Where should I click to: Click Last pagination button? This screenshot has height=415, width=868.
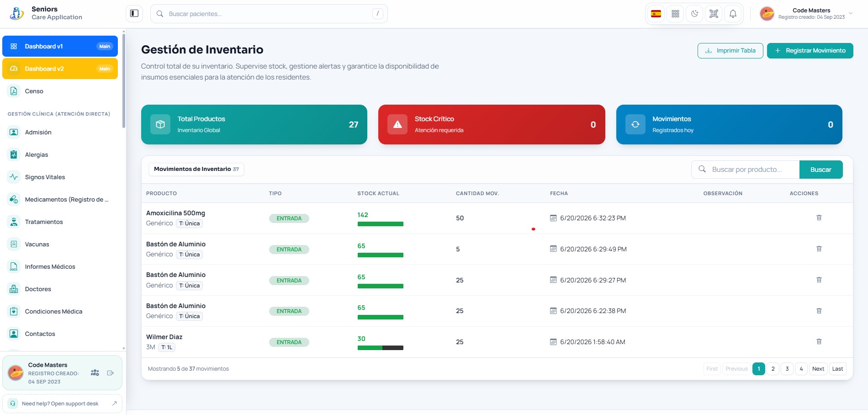(837, 369)
